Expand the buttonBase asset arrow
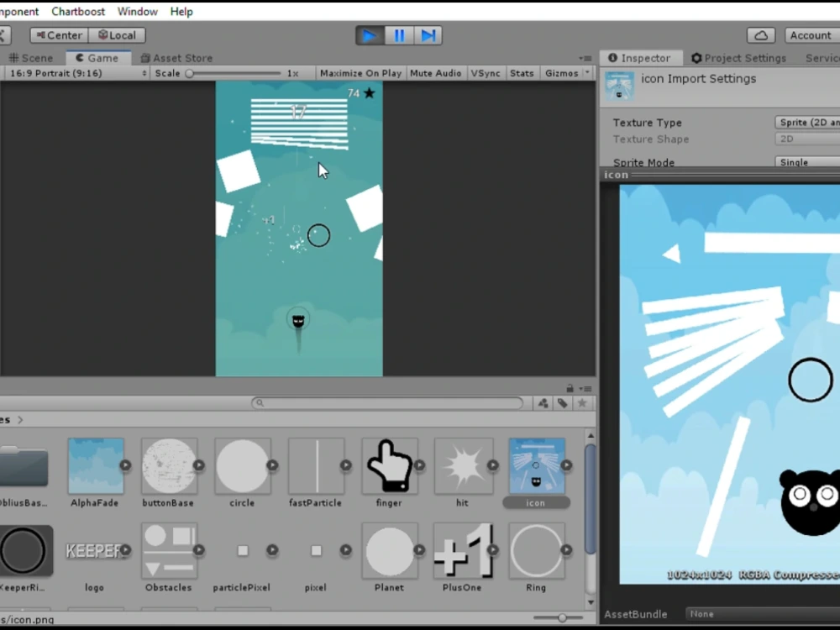840x630 pixels. (199, 465)
